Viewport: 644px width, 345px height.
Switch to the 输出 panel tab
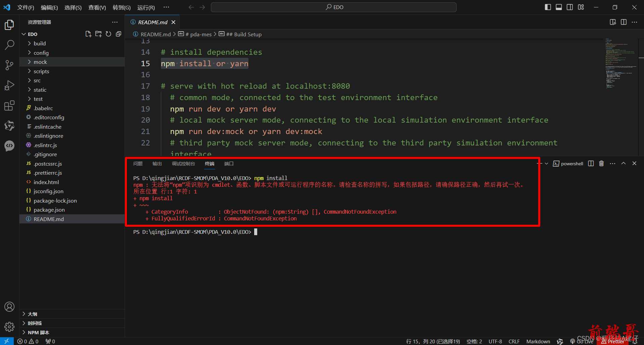(x=157, y=164)
